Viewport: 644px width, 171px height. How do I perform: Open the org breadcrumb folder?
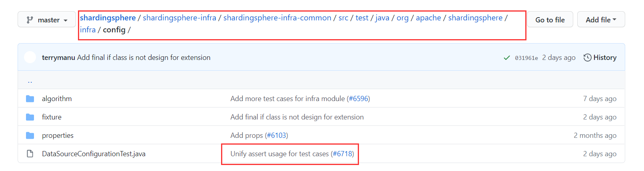coord(403,18)
